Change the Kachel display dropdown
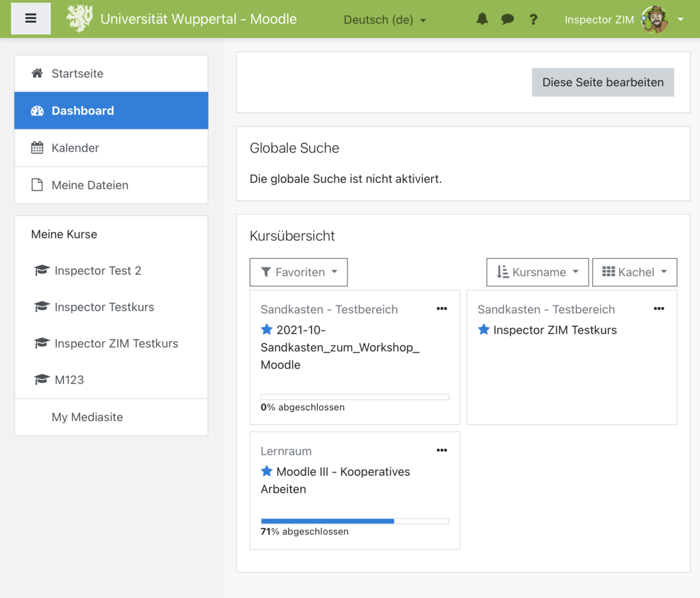Image resolution: width=700 pixels, height=598 pixels. point(635,272)
